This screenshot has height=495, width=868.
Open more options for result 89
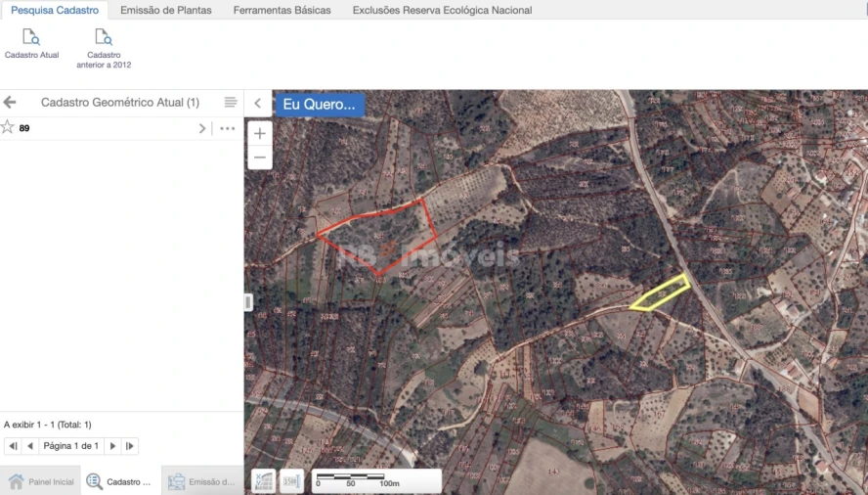tap(228, 128)
